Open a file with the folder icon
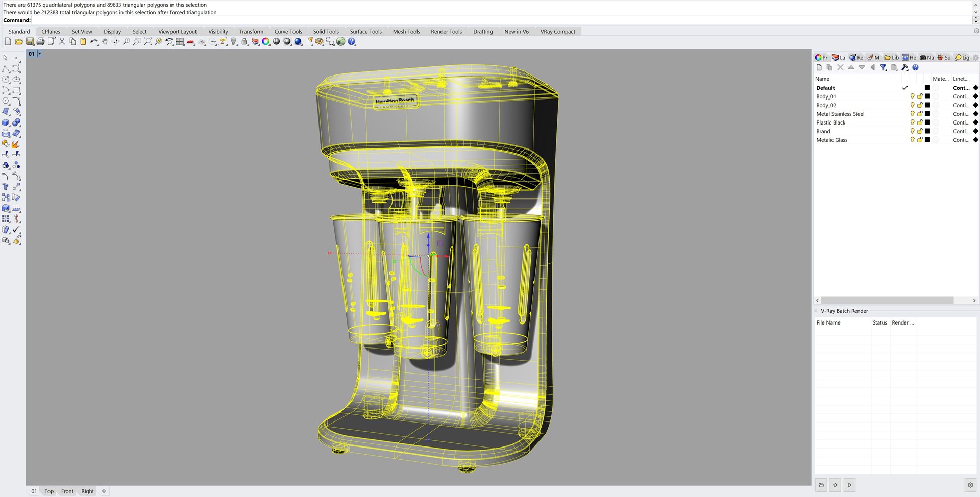 pos(19,42)
